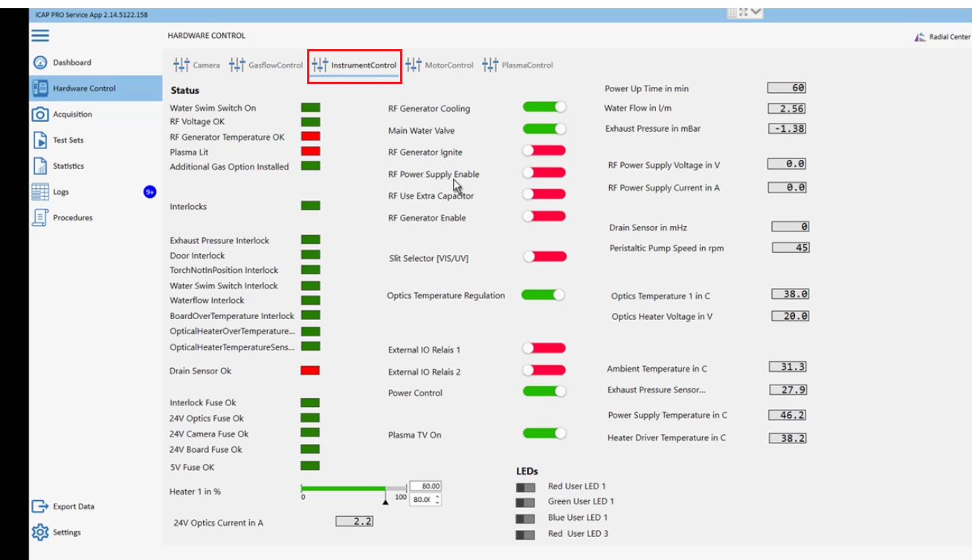Click the Dashboard gauge icon
972x560 pixels.
pos(40,62)
